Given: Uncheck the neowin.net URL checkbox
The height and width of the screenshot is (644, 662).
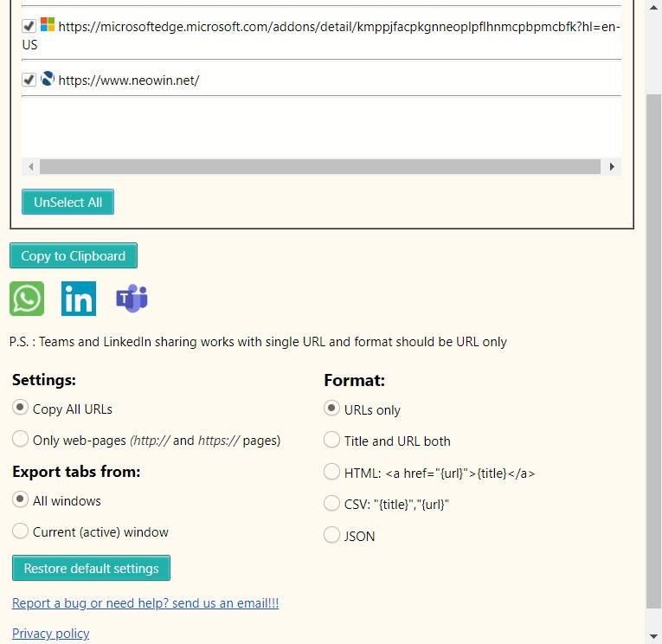Looking at the screenshot, I should pos(29,80).
